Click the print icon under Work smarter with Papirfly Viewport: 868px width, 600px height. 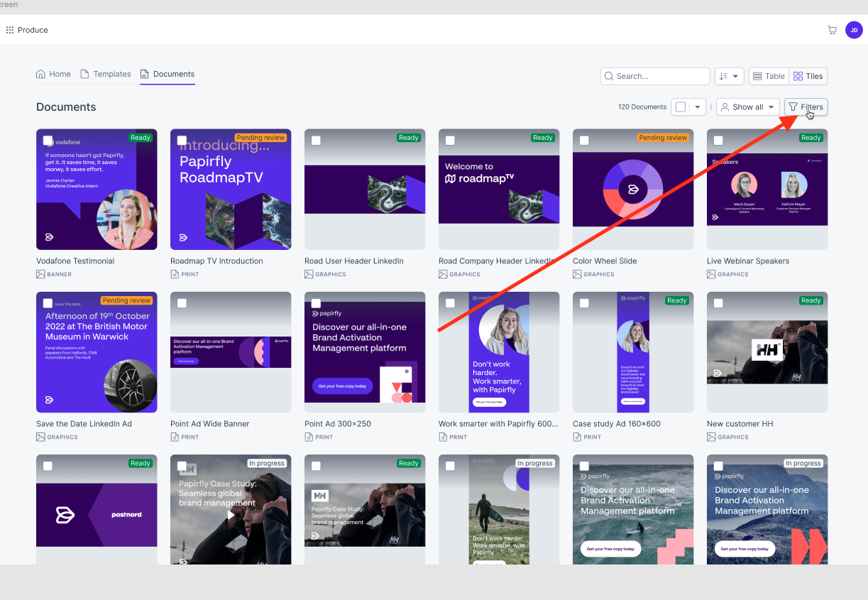coord(443,437)
